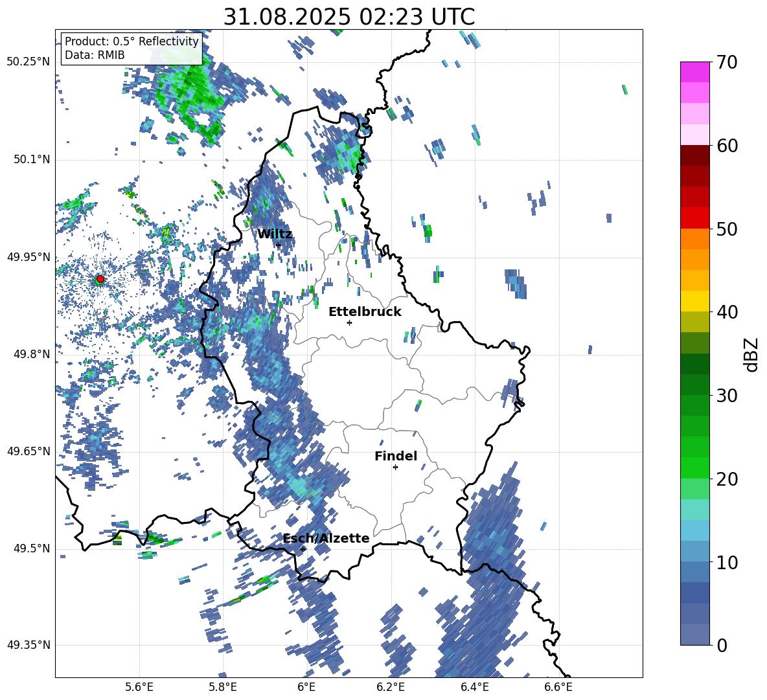Click the Ettelbruck city label
Viewport: 767px width, 700px height.
(x=365, y=312)
